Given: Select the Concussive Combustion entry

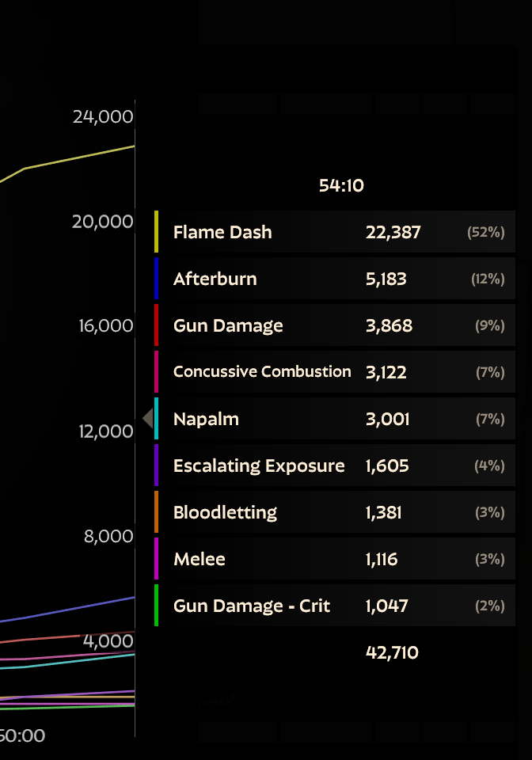Looking at the screenshot, I should [335, 372].
